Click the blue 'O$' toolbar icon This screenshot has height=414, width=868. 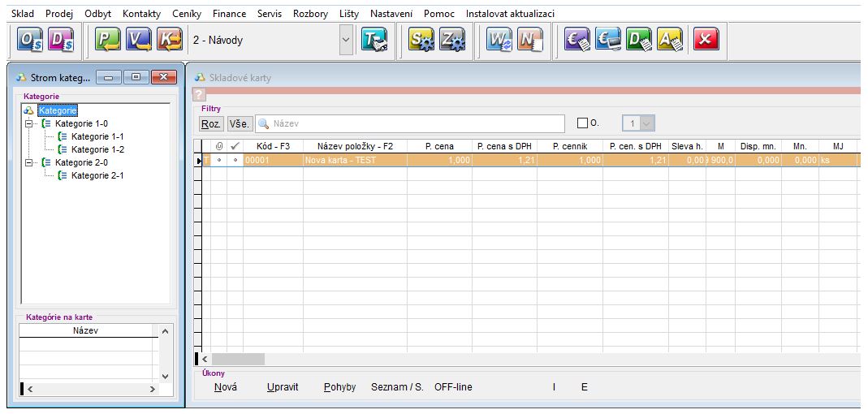[x=30, y=40]
